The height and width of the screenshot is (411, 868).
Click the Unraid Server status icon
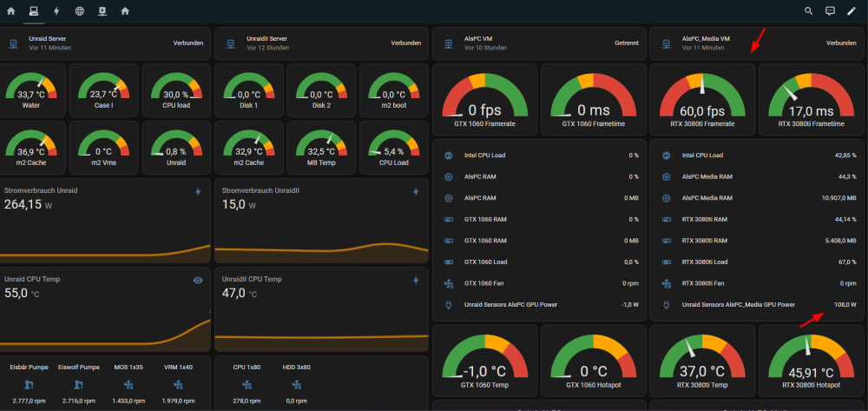[13, 43]
